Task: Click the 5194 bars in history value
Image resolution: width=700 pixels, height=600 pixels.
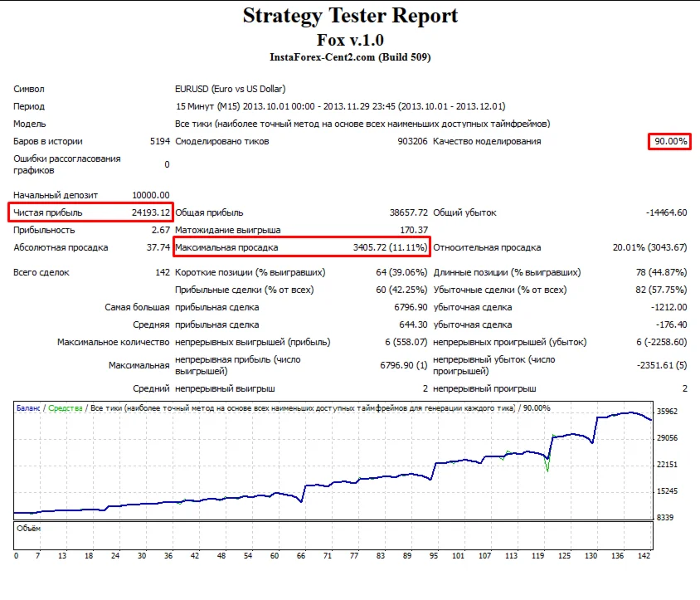Action: point(160,141)
